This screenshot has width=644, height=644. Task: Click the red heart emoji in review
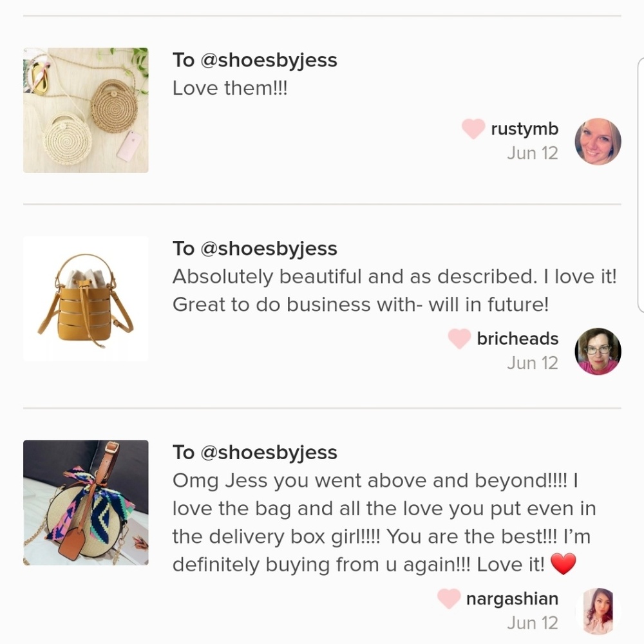563,564
